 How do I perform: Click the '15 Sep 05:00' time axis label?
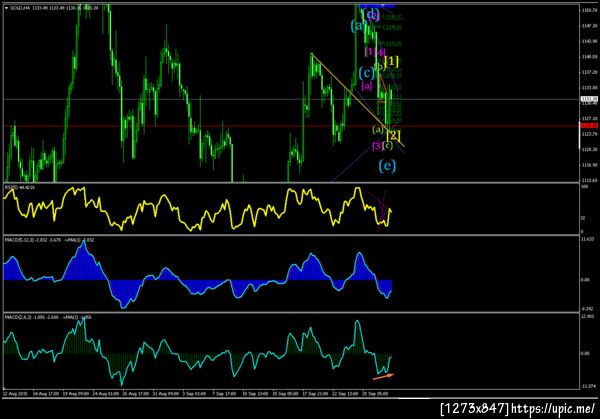click(285, 394)
